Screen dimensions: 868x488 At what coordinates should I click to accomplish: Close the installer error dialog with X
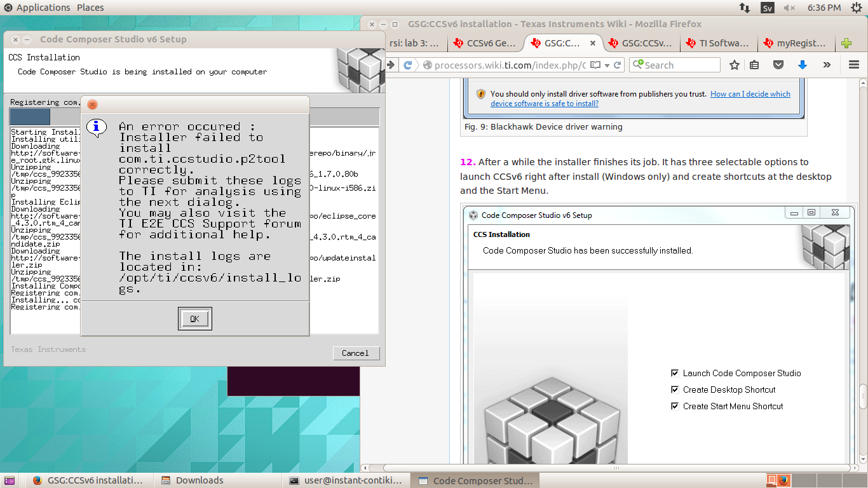pos(92,104)
